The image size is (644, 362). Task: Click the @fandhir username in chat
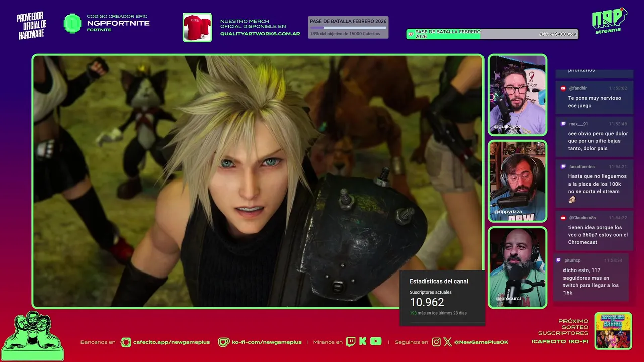coord(578,88)
